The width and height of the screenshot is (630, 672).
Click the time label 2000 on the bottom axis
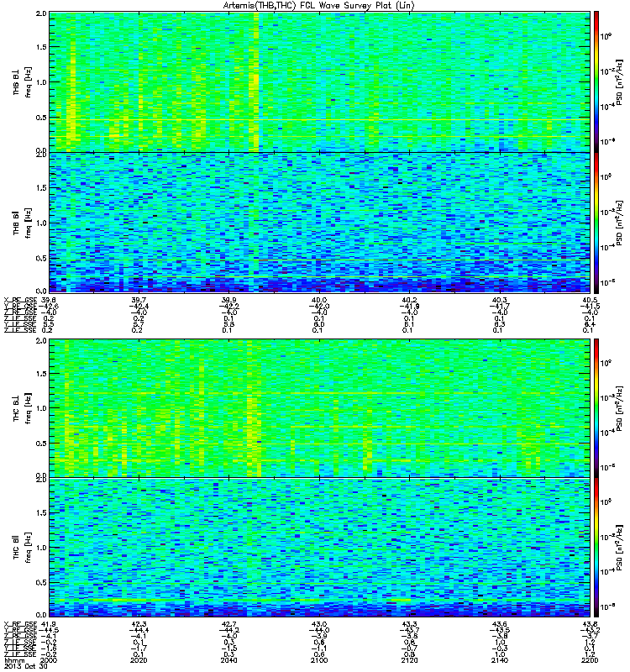pos(49,660)
